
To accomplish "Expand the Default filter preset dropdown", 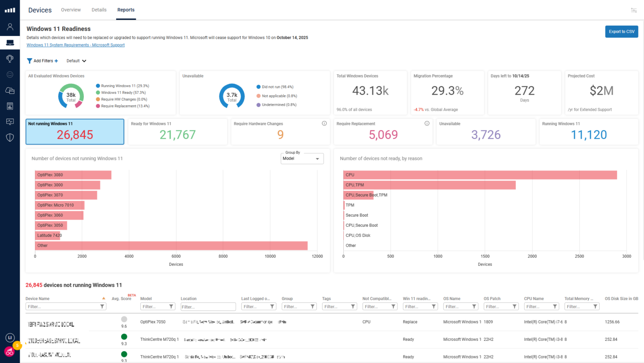I will pos(76,61).
